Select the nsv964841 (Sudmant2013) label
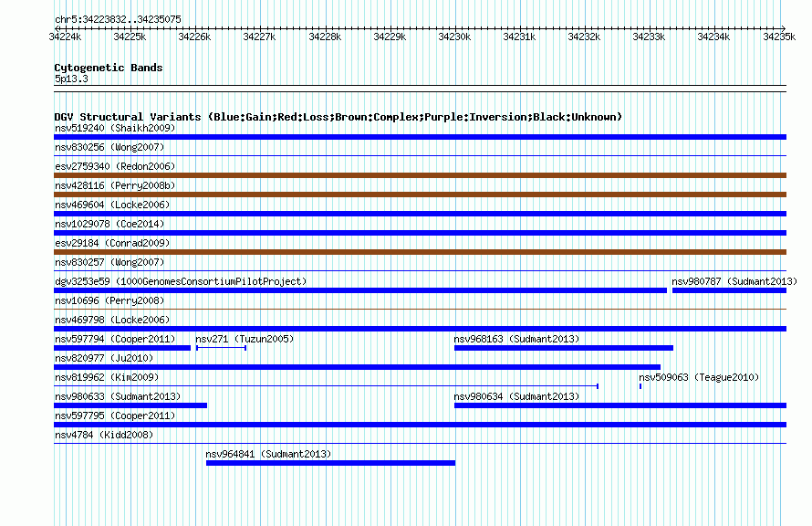The image size is (812, 526). tap(268, 454)
